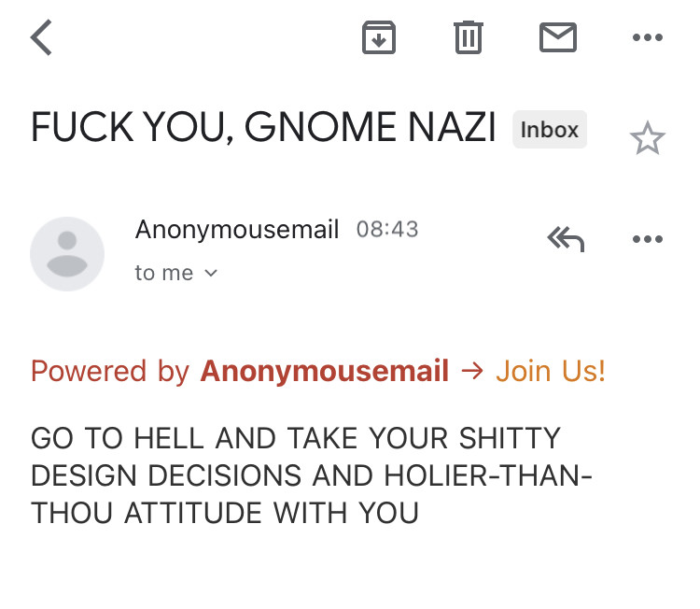Click the "to me" recipient text
The height and width of the screenshot is (609, 700).
[164, 274]
